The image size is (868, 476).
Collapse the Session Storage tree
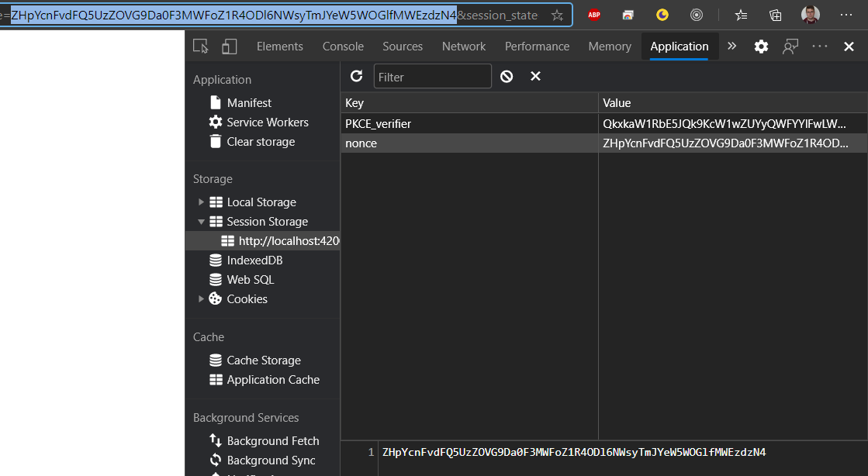[201, 221]
